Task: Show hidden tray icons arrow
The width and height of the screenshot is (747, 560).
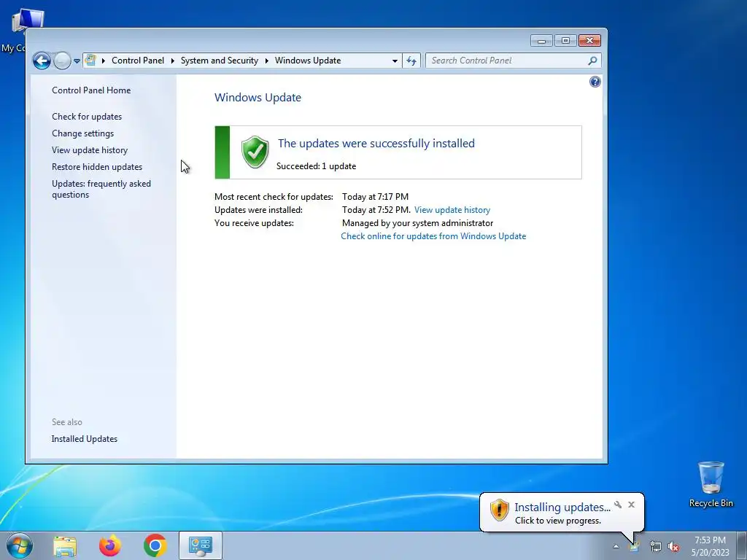Action: click(x=616, y=546)
